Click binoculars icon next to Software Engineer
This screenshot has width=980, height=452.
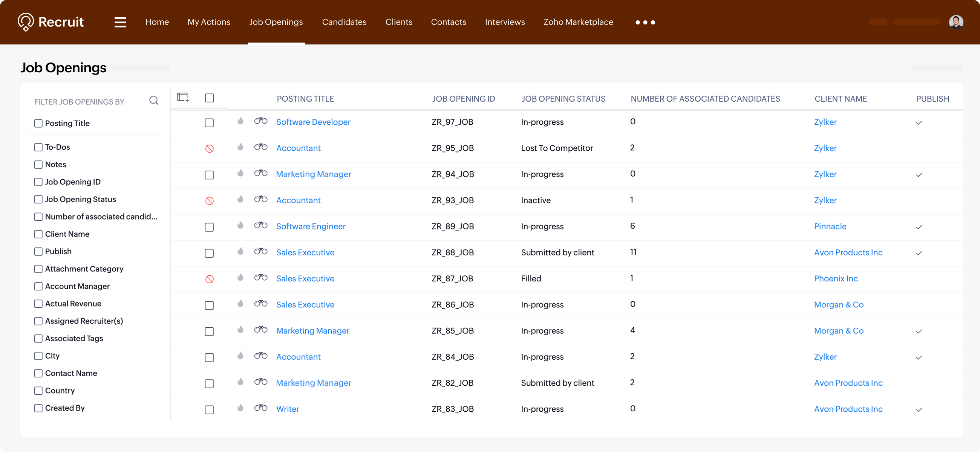(260, 225)
